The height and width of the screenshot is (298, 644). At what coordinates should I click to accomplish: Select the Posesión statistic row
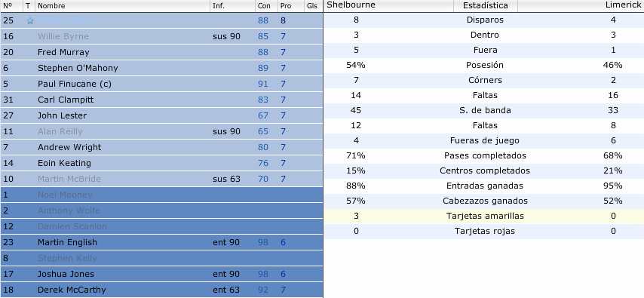click(x=484, y=66)
